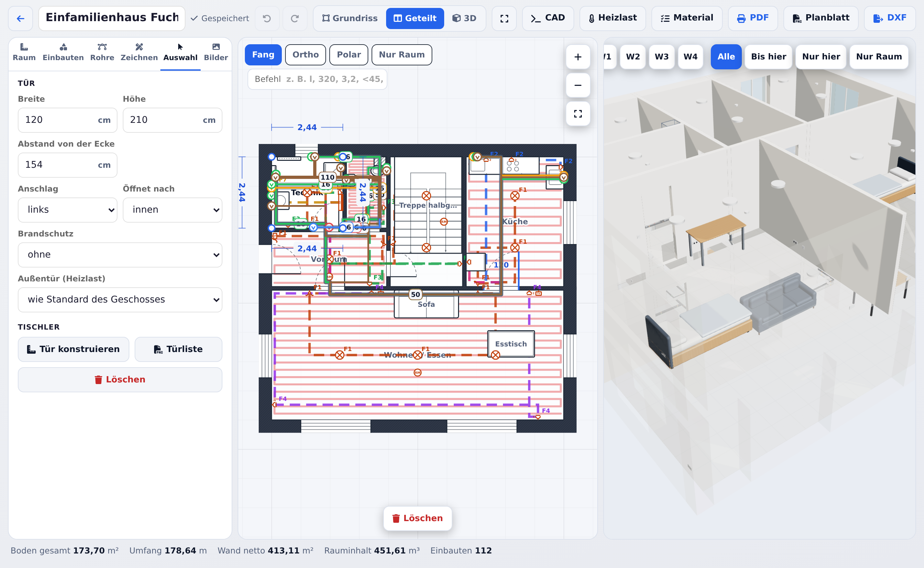Export the drawing as DXF

pos(889,18)
